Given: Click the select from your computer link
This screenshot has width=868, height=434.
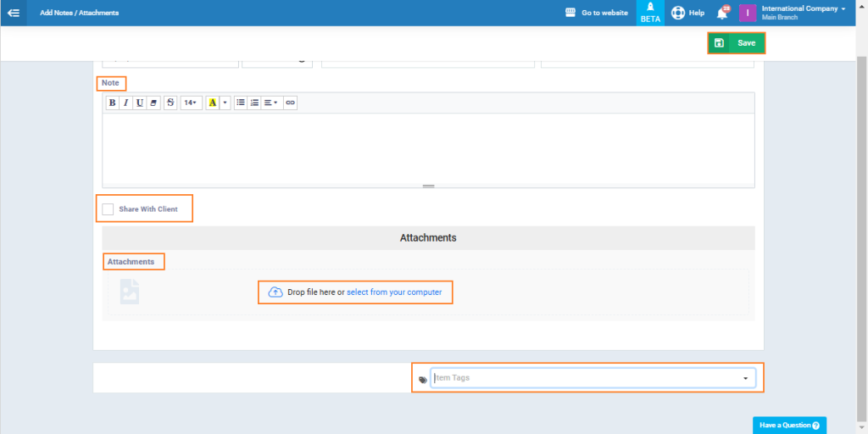Looking at the screenshot, I should (394, 292).
